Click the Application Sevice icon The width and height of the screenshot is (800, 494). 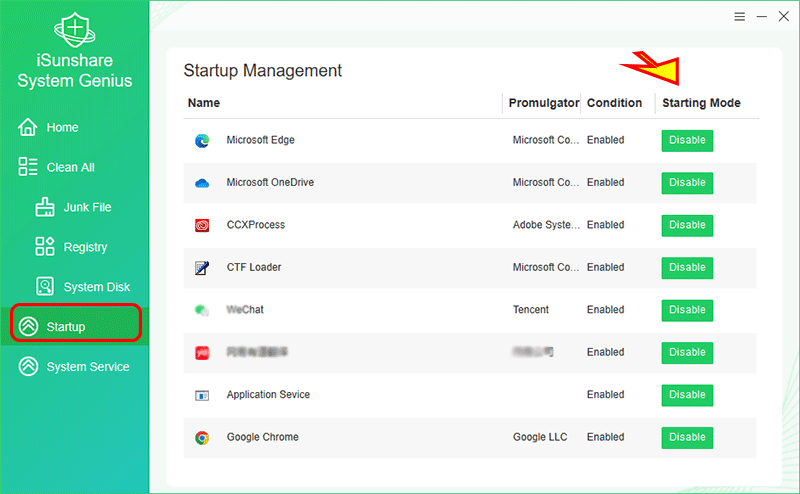[202, 395]
